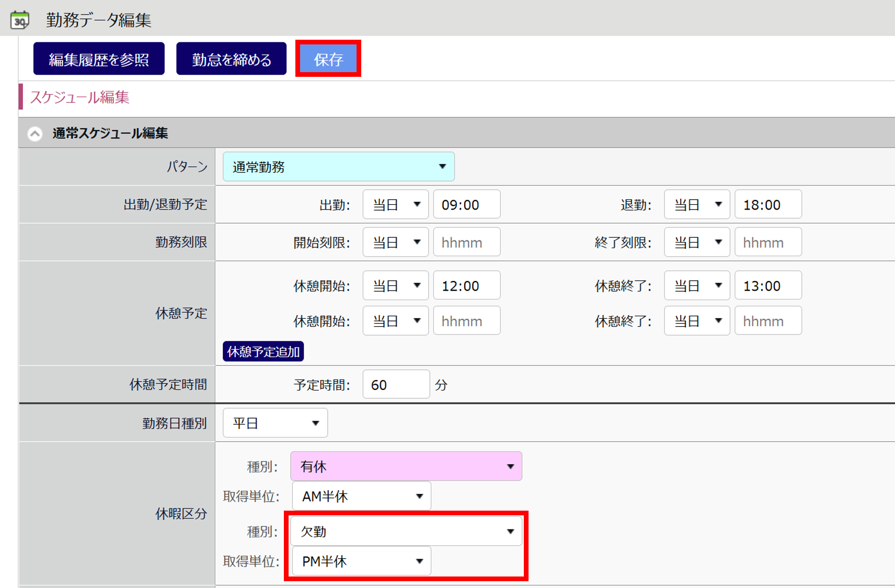The image size is (895, 588).
Task: Open the 種別 dropdown showing 欠勤
Action: (406, 532)
